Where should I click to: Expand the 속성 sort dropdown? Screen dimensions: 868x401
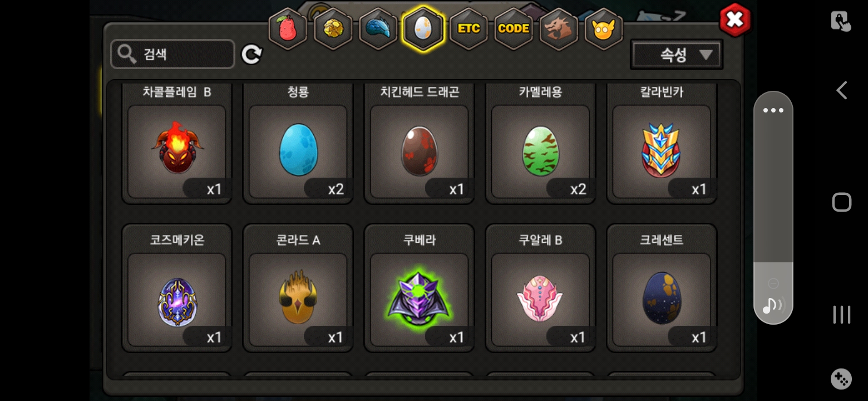(x=677, y=55)
